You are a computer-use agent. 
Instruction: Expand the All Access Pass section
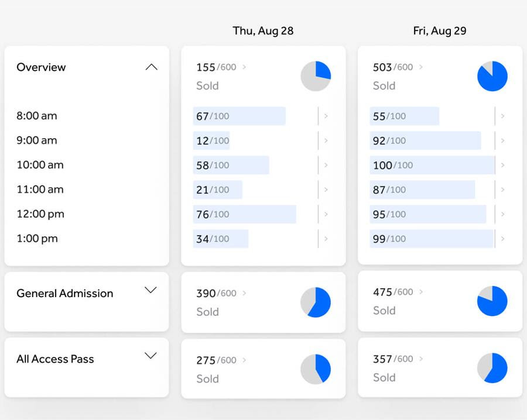pyautogui.click(x=151, y=356)
